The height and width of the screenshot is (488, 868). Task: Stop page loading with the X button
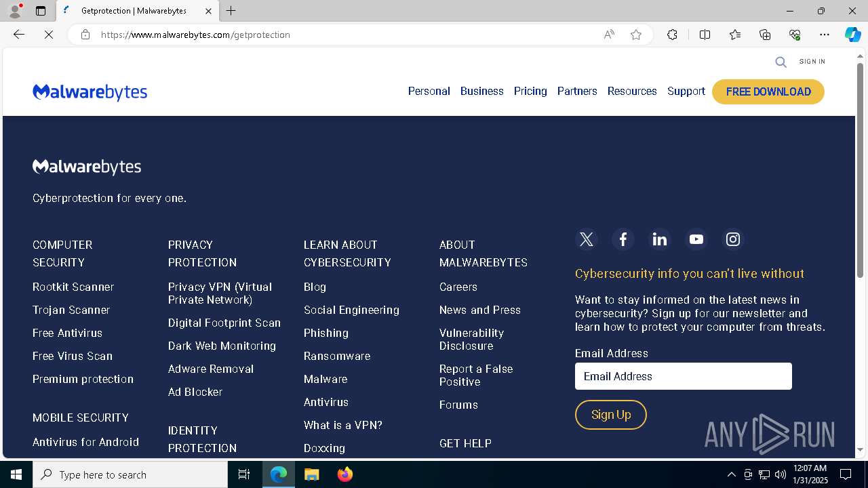[49, 35]
